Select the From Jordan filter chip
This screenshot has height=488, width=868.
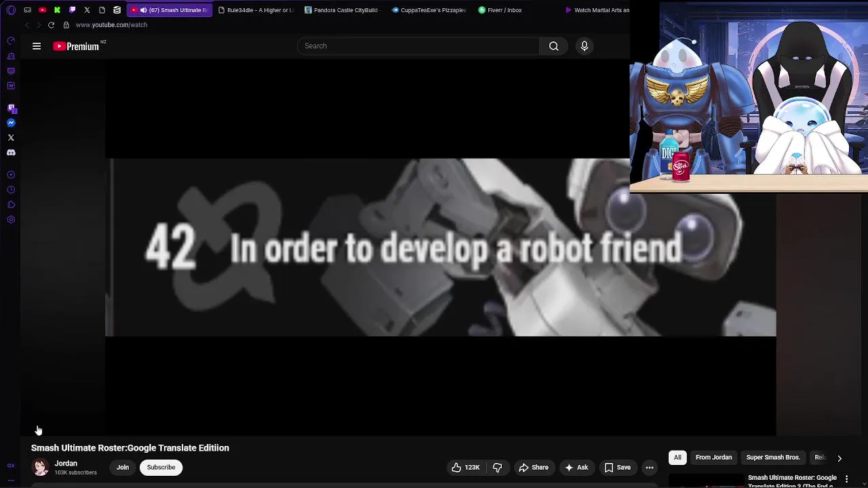click(713, 457)
